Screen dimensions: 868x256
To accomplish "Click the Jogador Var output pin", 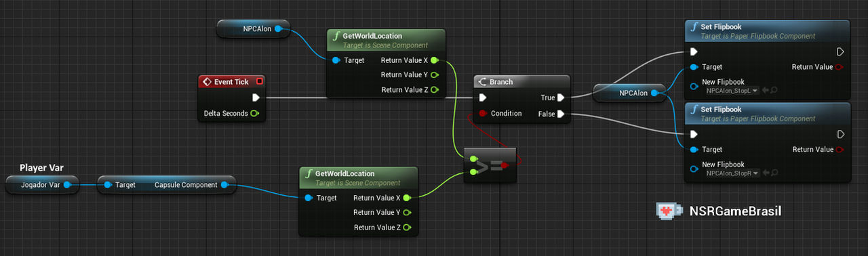I will pos(67,184).
